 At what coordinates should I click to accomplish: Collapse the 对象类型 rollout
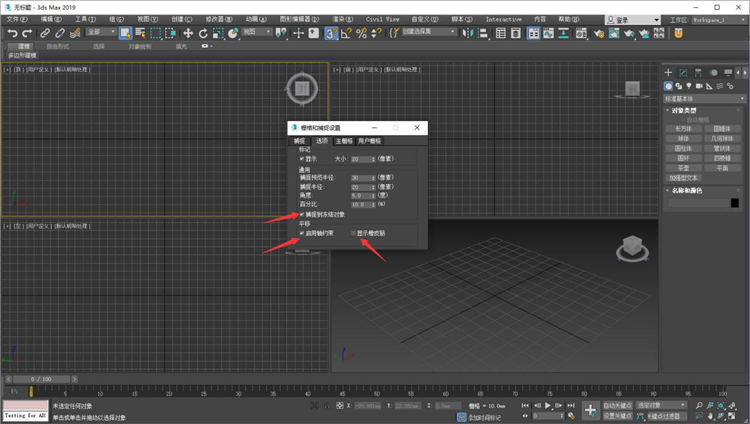[x=684, y=110]
